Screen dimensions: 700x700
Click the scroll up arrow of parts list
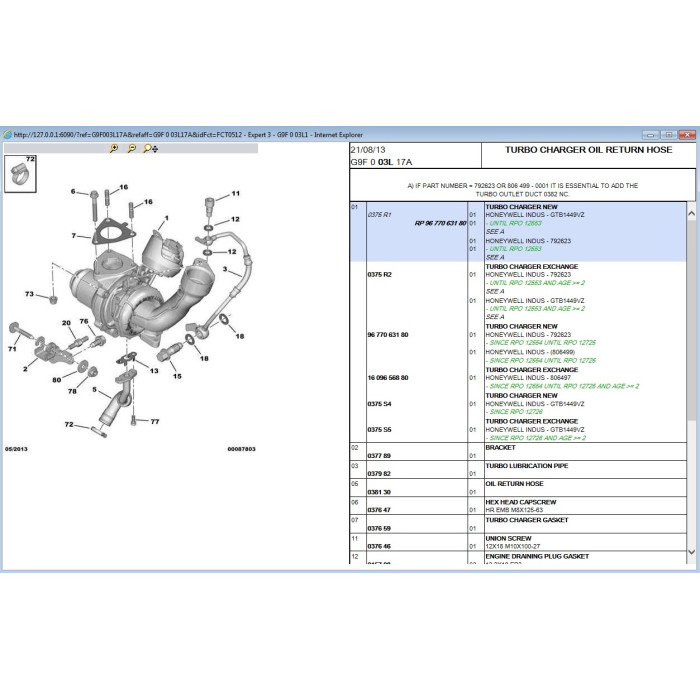[691, 214]
